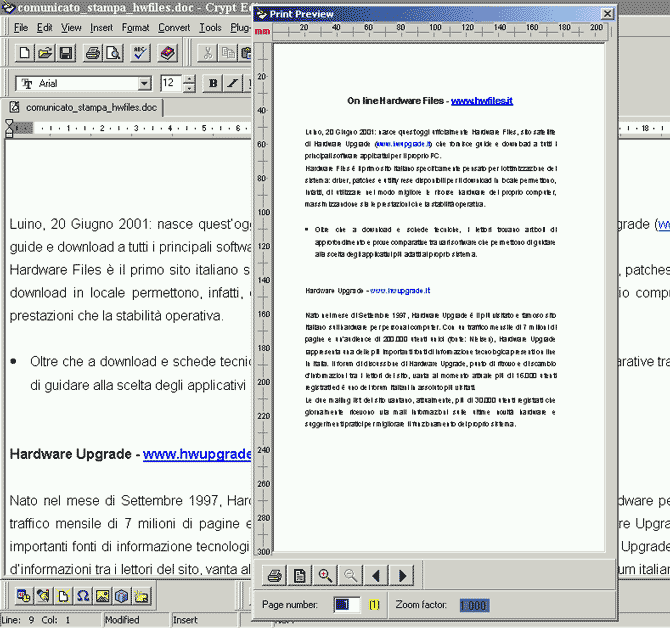670x628 pixels.
Task: Open the Convert menu
Action: 174,28
